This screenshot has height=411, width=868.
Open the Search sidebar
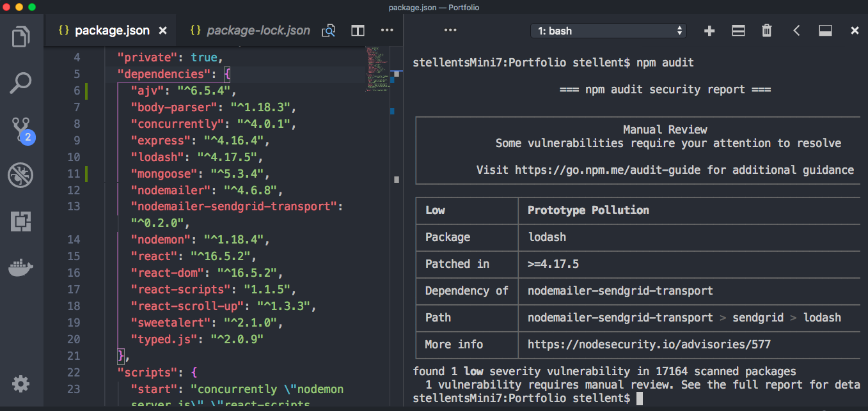click(x=21, y=82)
